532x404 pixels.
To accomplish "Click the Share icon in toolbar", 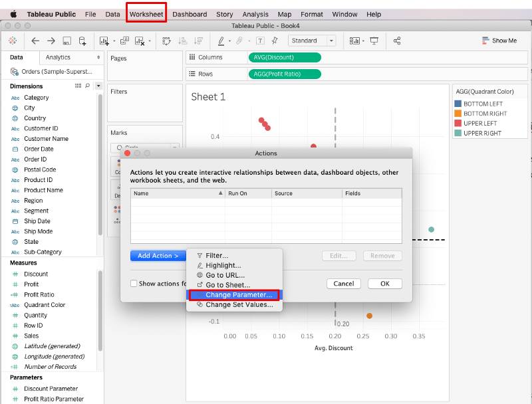I will point(397,41).
